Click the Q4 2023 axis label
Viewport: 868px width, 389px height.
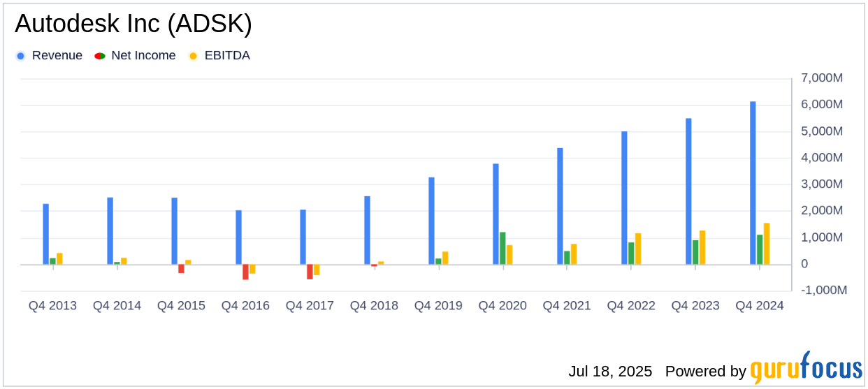point(695,306)
